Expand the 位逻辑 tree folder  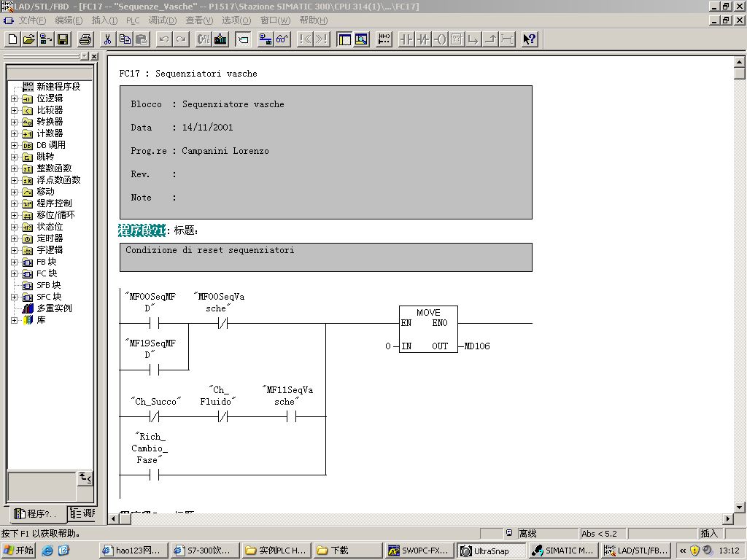(x=14, y=98)
